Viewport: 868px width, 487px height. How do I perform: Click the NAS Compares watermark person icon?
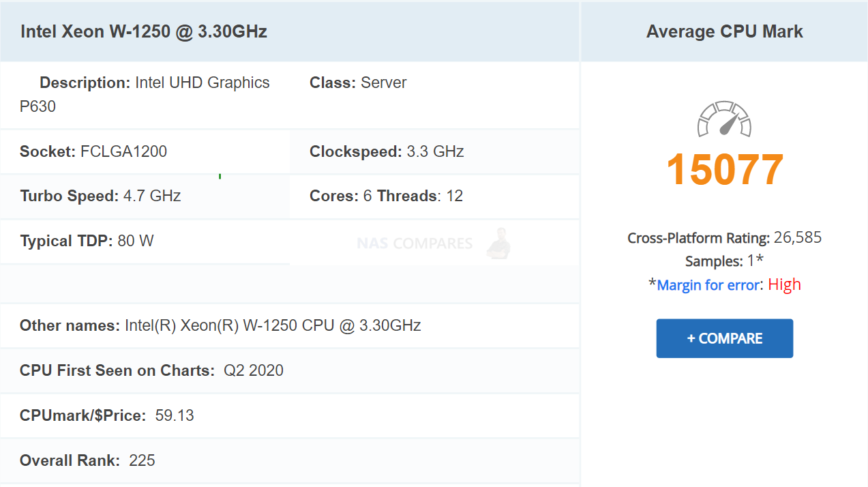[x=499, y=243]
